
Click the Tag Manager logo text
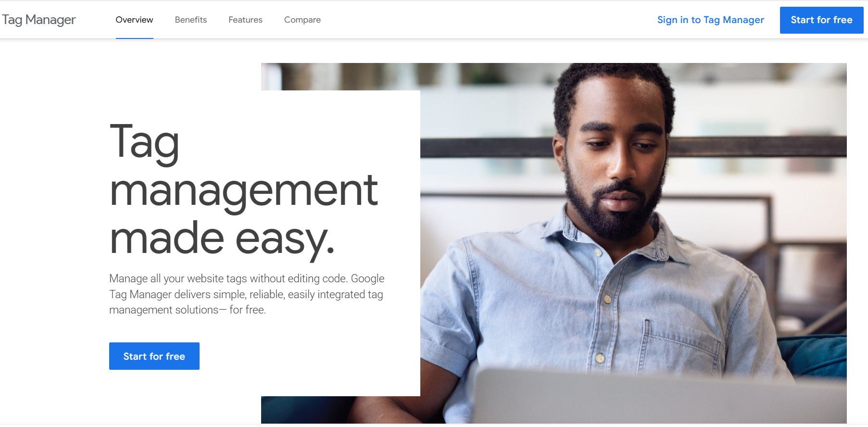pyautogui.click(x=39, y=20)
